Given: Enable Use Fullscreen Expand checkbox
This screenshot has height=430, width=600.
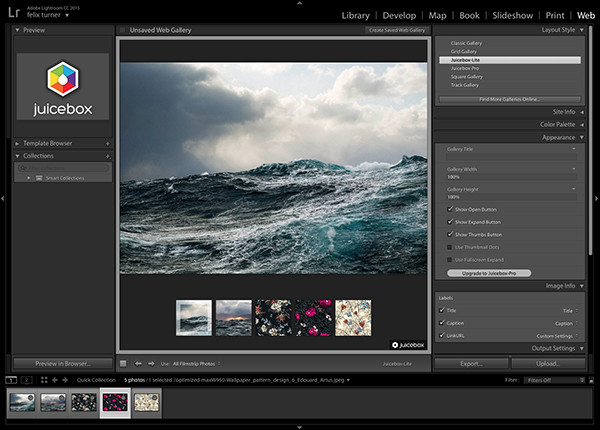Looking at the screenshot, I should click(450, 260).
